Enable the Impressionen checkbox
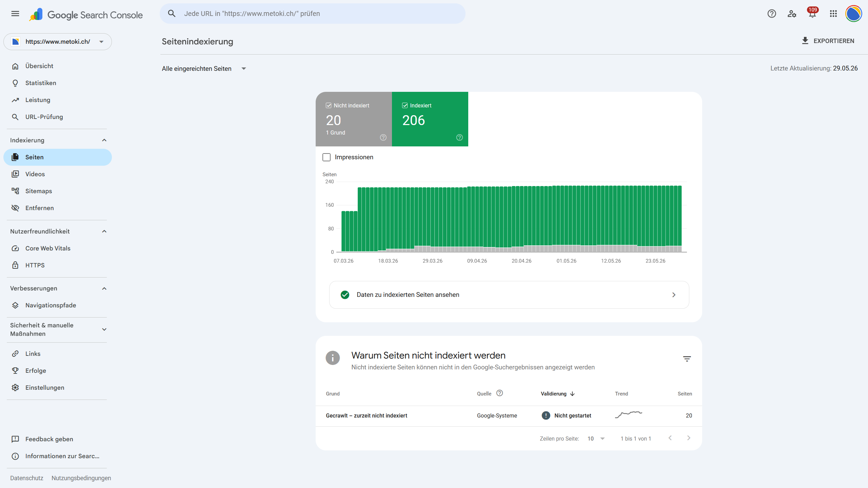Screen dimensions: 868x488 tap(327, 157)
